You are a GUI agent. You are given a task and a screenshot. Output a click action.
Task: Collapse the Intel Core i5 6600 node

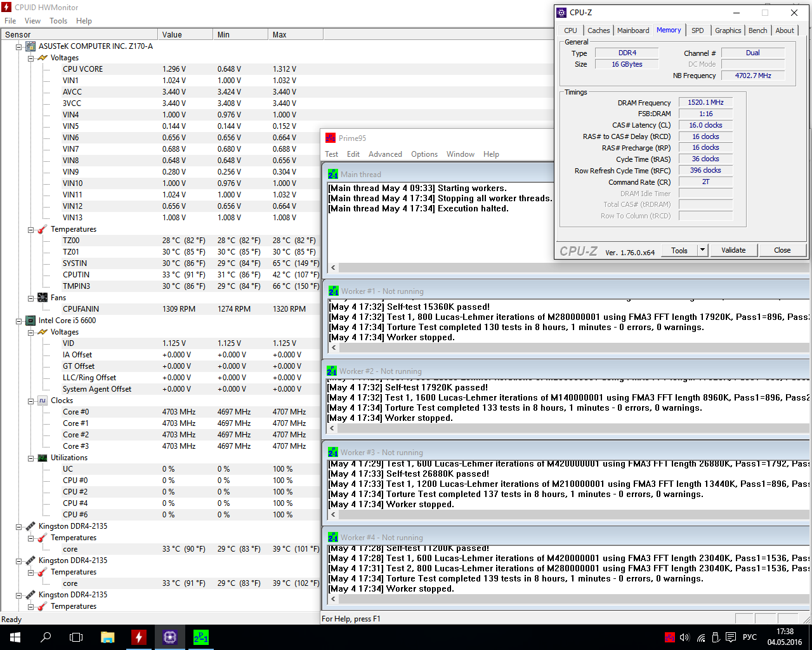click(x=19, y=321)
